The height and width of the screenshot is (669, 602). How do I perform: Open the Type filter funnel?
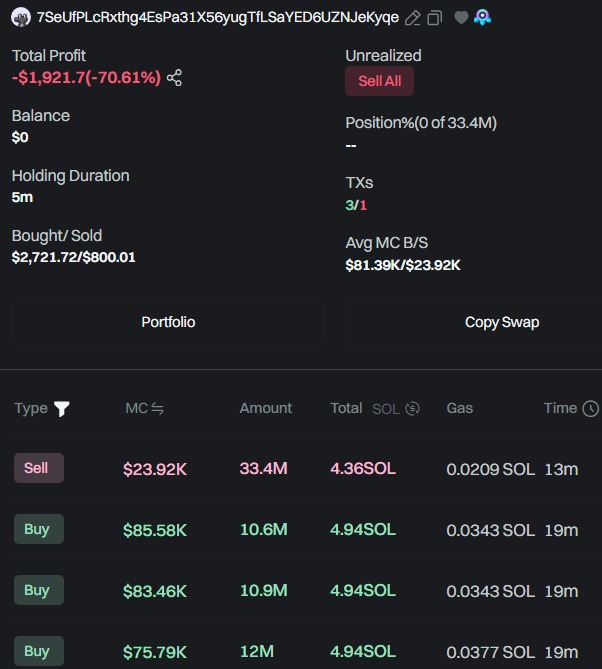(62, 408)
